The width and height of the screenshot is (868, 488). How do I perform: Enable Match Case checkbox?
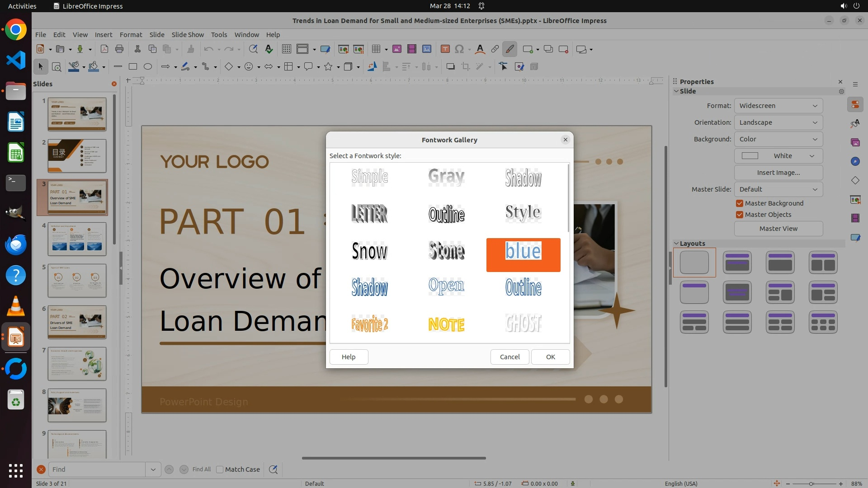pos(220,469)
